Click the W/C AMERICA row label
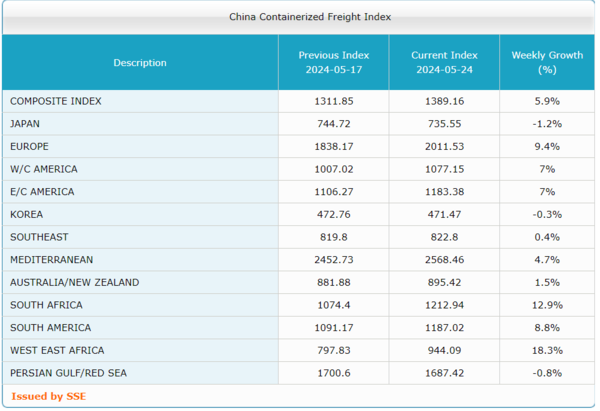The width and height of the screenshot is (600, 411). coord(43,169)
